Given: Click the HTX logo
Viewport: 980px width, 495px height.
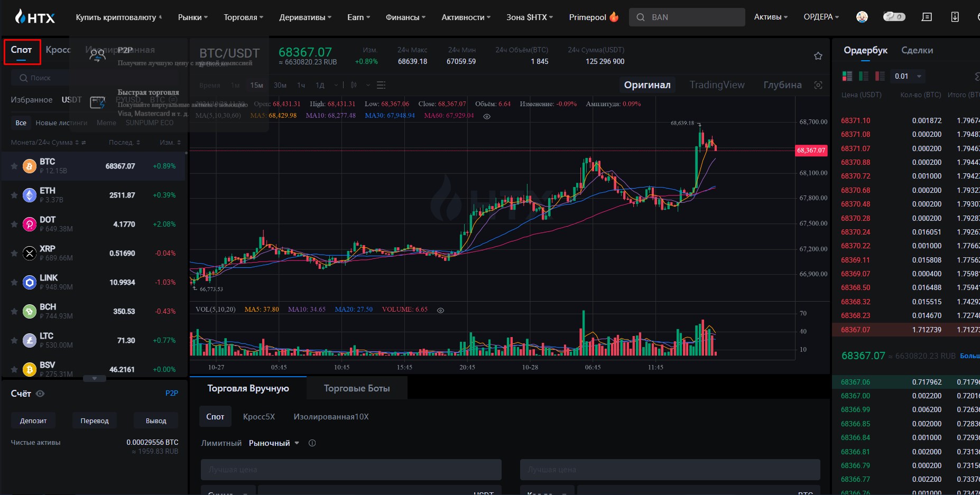Looking at the screenshot, I should (x=35, y=17).
